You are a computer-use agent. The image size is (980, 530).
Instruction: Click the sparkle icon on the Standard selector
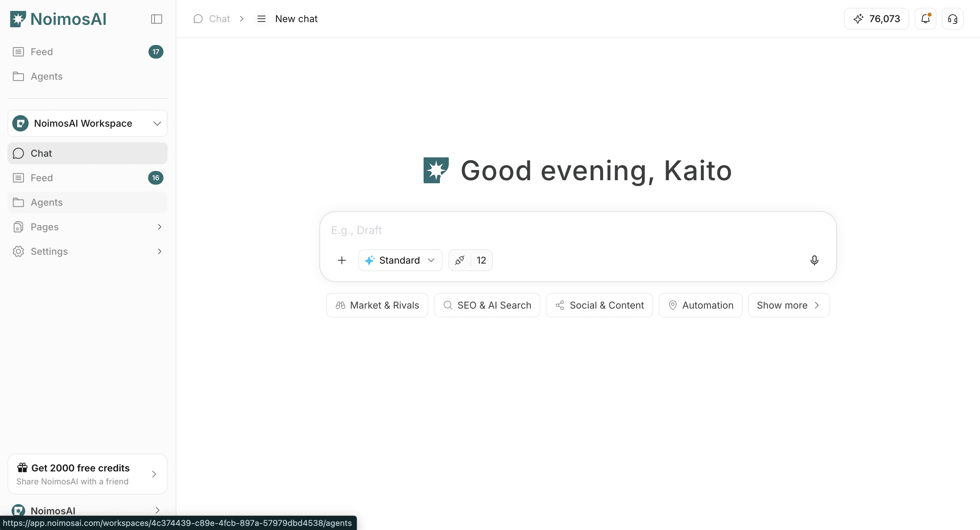[x=370, y=260]
